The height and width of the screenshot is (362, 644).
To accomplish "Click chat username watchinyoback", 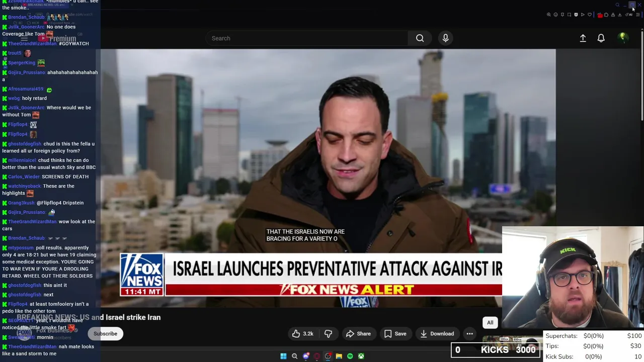I will 25,186.
